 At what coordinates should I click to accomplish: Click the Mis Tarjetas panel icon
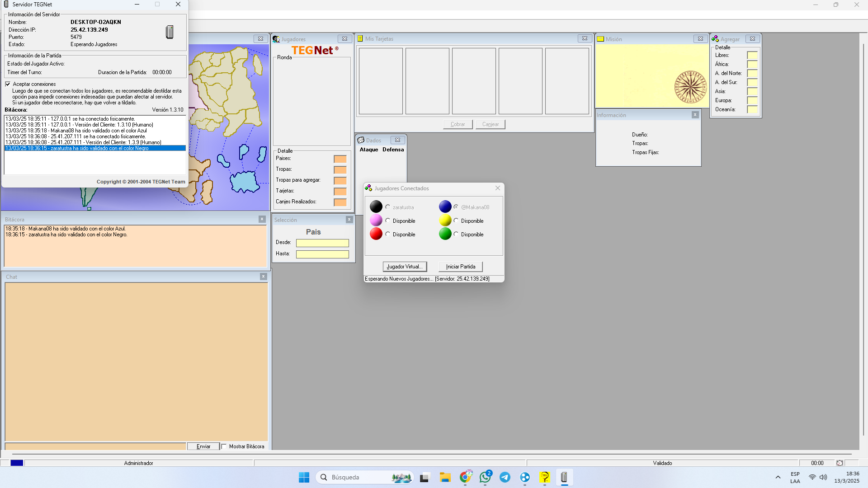click(360, 39)
